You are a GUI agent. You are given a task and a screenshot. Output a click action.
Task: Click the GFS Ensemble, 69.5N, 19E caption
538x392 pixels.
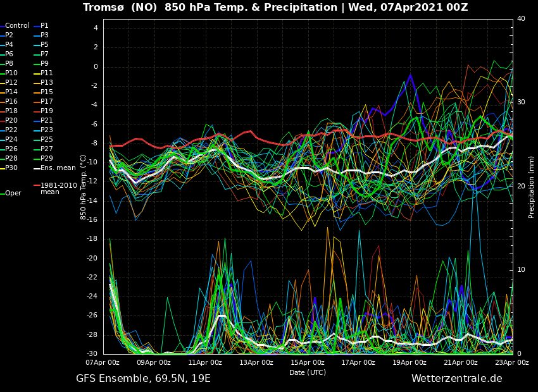pyautogui.click(x=144, y=379)
